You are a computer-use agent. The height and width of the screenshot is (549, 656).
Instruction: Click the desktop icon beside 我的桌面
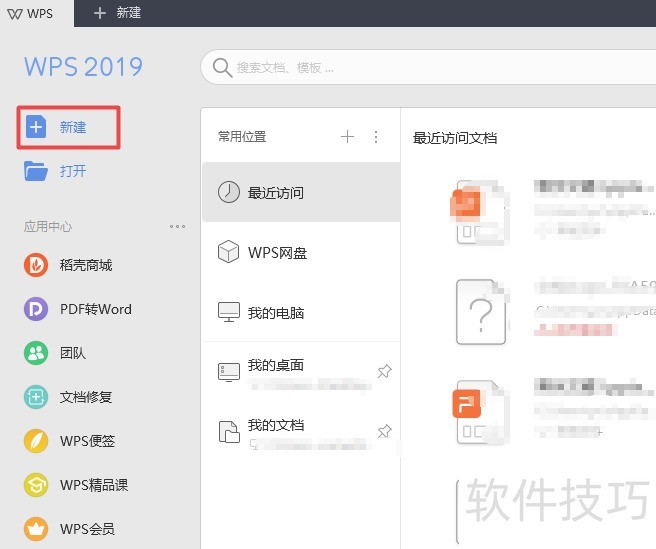[228, 372]
